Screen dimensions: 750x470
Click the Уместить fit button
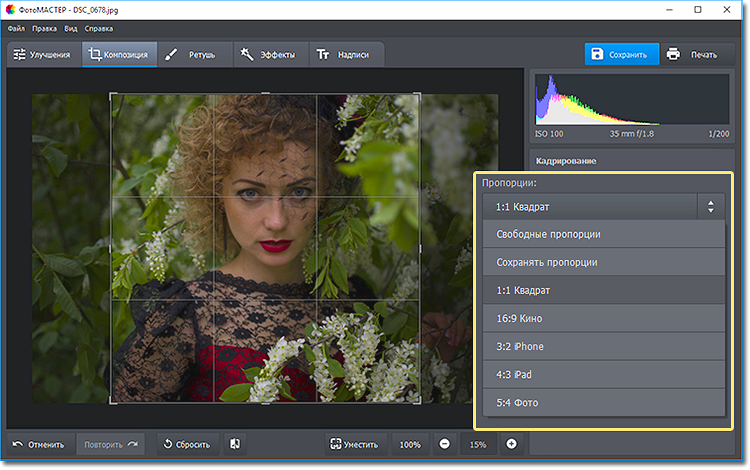pos(355,444)
